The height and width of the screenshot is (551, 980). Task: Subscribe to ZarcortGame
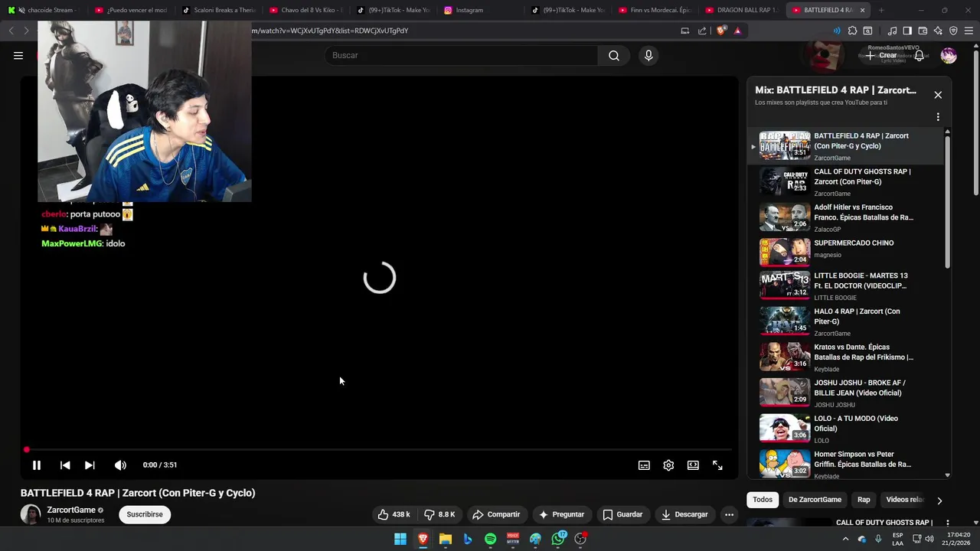click(145, 514)
